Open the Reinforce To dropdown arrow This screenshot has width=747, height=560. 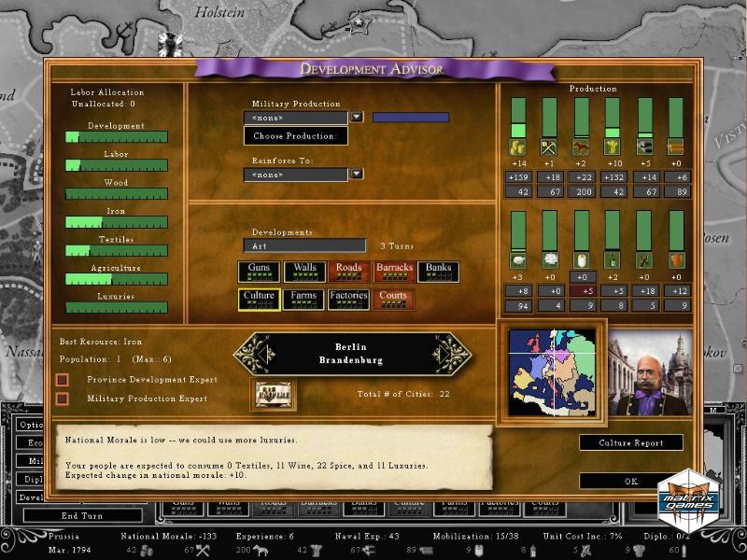(x=357, y=175)
